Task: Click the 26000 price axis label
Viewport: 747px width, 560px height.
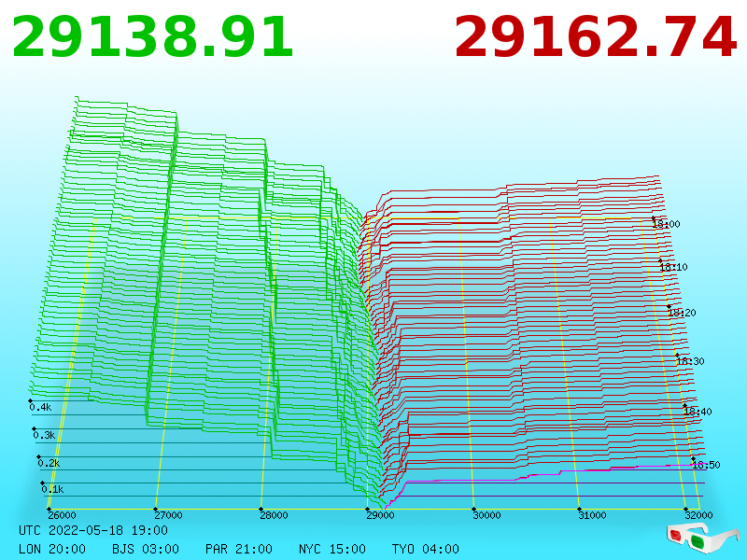Action: [x=62, y=515]
